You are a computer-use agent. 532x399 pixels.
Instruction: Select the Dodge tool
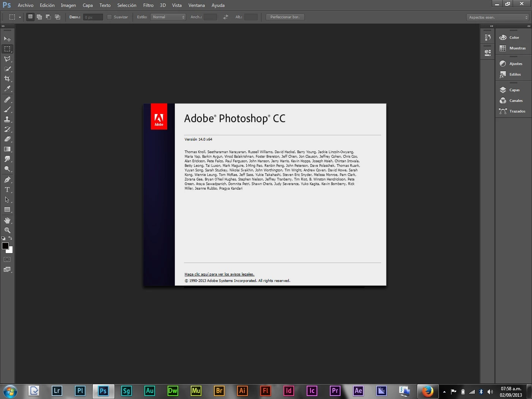(x=7, y=169)
